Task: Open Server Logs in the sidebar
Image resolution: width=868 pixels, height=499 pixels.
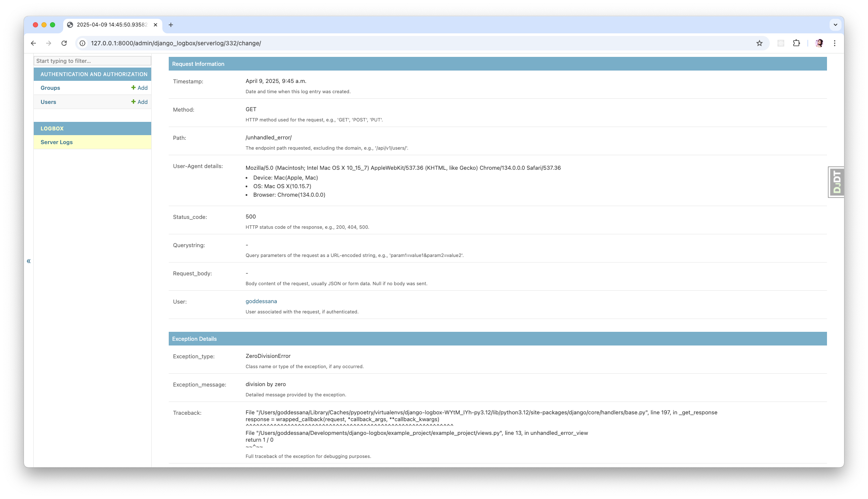Action: coord(56,142)
